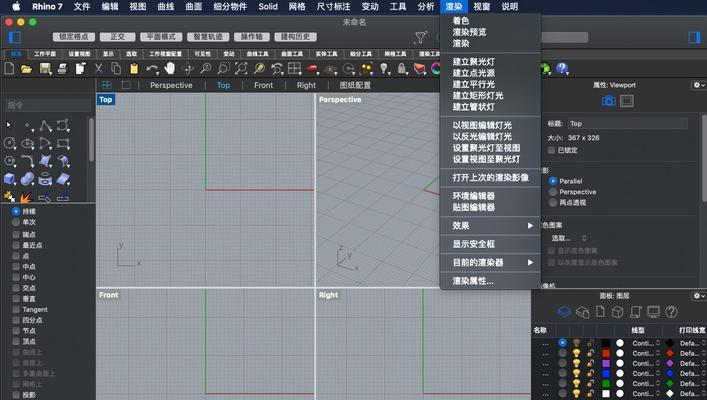Select the Perspective projection radio button
This screenshot has height=400, width=707.
click(x=553, y=192)
